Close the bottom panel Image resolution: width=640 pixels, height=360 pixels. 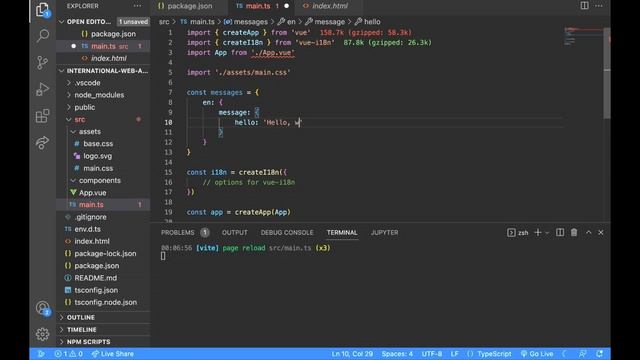pyautogui.click(x=601, y=233)
